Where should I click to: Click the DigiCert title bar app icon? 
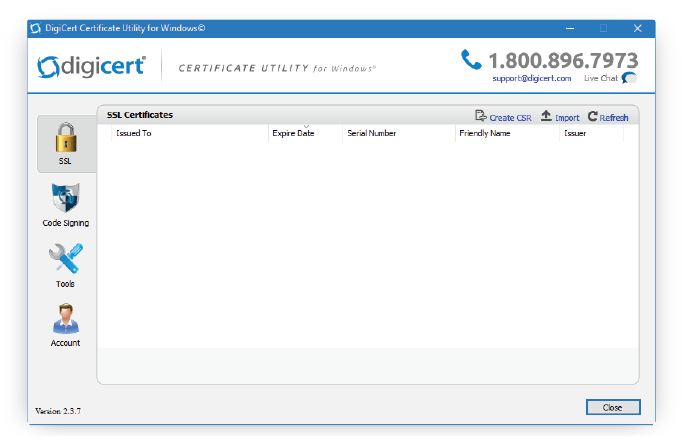[x=36, y=28]
